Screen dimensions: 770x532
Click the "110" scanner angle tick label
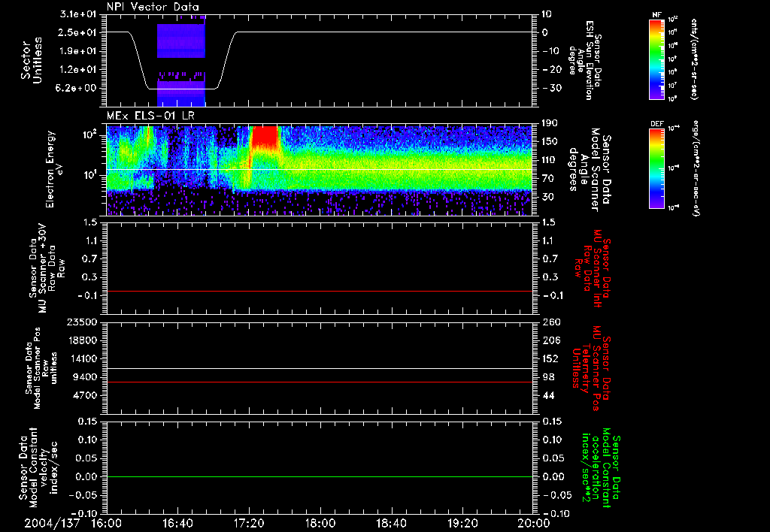click(x=550, y=160)
